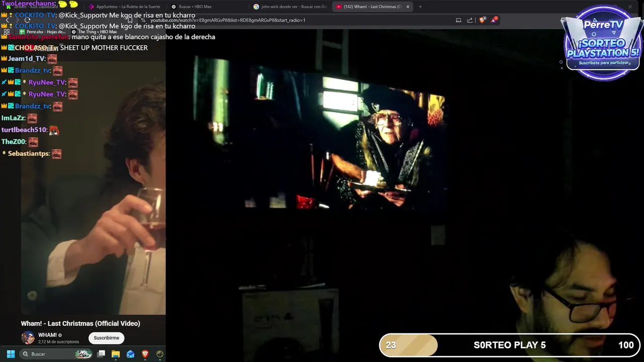The width and height of the screenshot is (644, 362).
Task: Click Jeam1d_TV username in chat
Action: pos(27,58)
